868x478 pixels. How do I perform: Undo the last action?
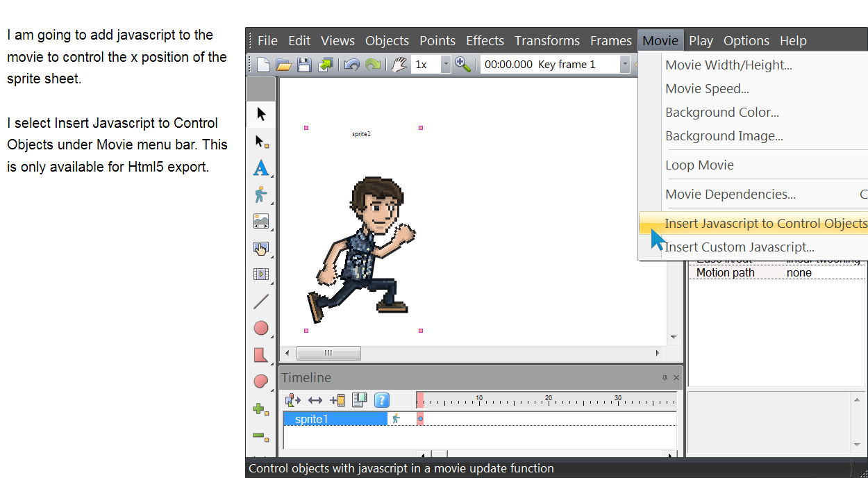(352, 65)
